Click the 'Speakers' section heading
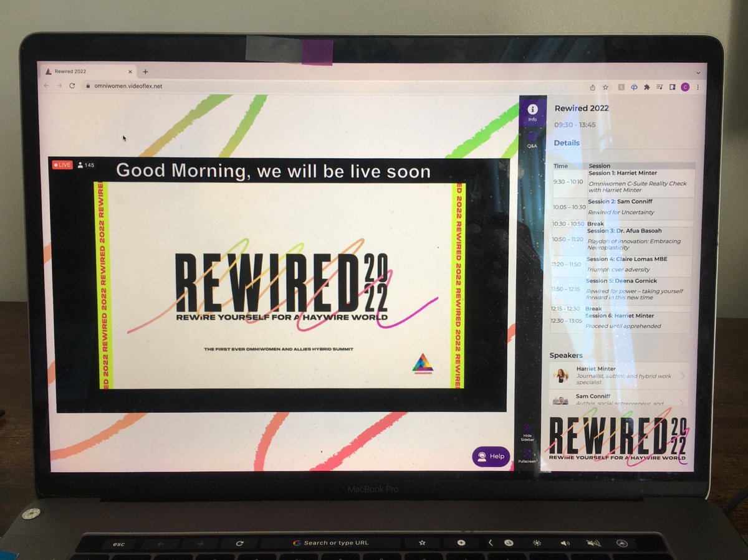748x560 pixels. [x=566, y=355]
